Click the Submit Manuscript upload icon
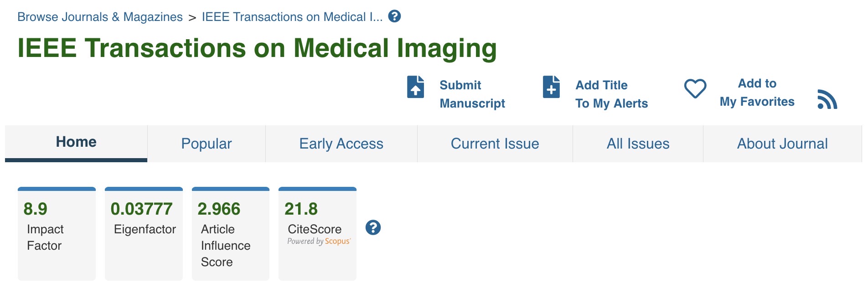This screenshot has height=288, width=868. coord(415,87)
